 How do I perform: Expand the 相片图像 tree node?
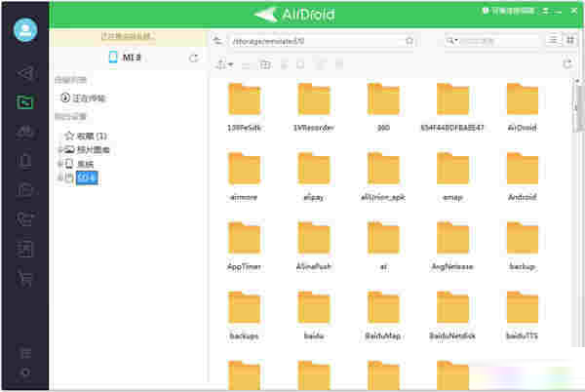59,150
